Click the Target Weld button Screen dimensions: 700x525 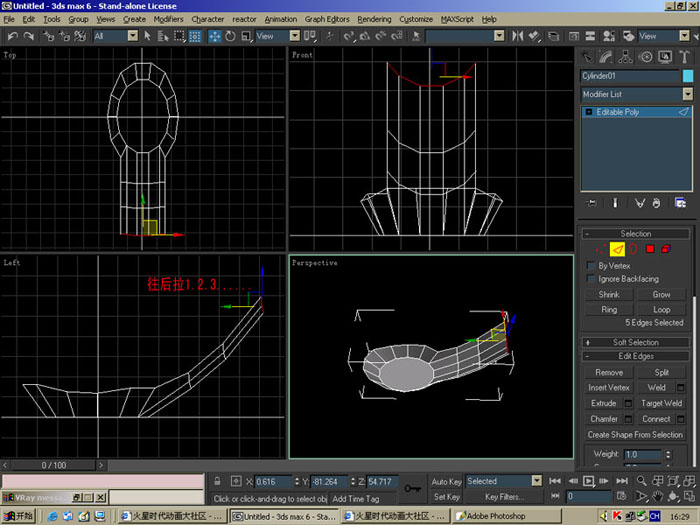[x=661, y=404]
